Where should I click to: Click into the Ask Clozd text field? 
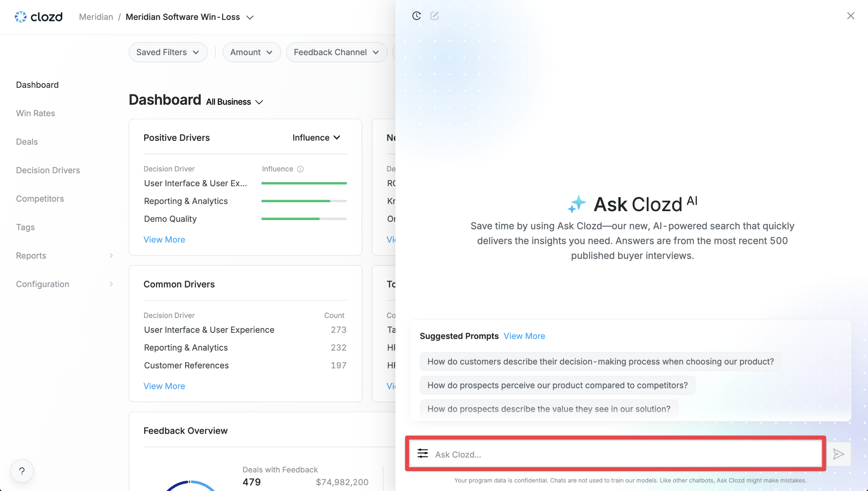click(x=626, y=454)
